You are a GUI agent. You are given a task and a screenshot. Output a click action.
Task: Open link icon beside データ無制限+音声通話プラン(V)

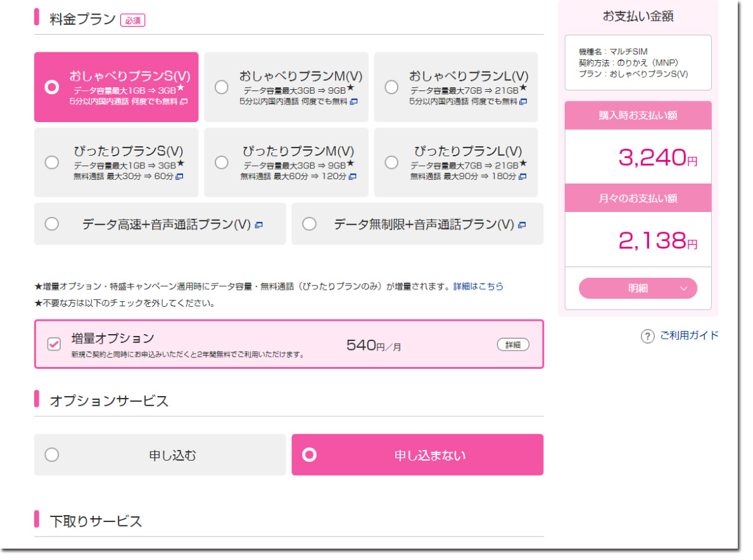click(x=522, y=225)
